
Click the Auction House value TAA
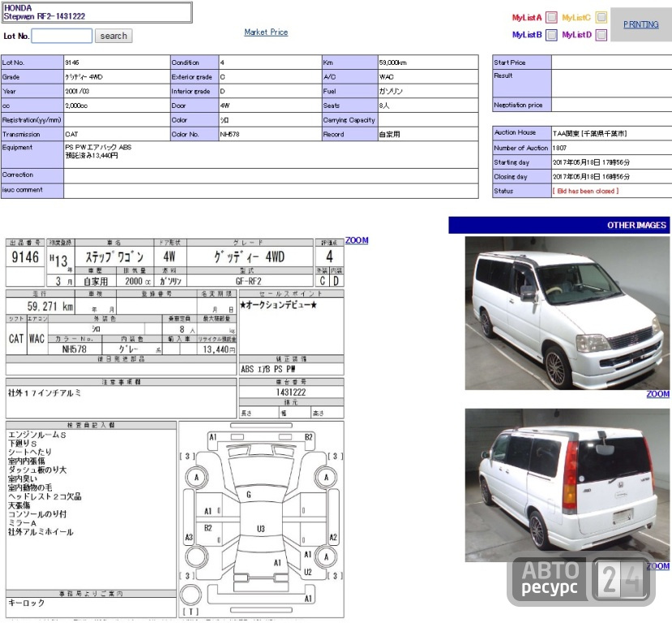coord(589,134)
